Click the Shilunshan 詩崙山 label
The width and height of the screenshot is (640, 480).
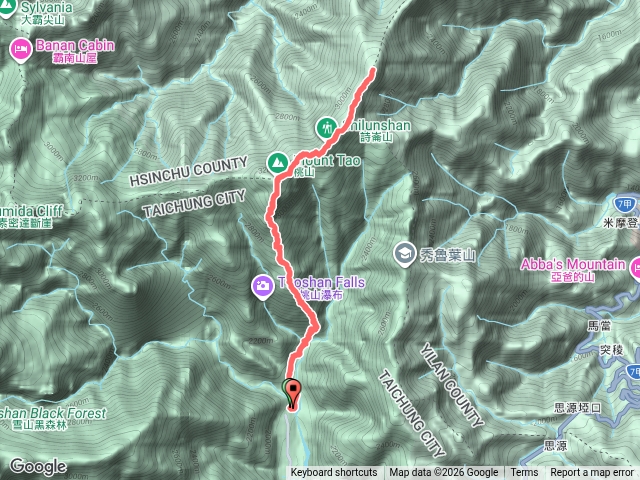click(376, 131)
